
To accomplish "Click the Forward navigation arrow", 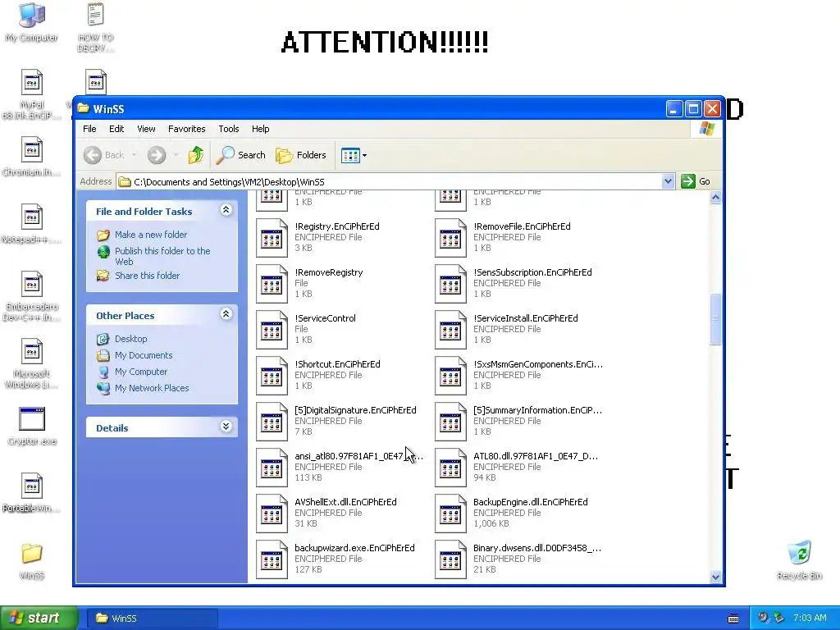I will pos(157,155).
